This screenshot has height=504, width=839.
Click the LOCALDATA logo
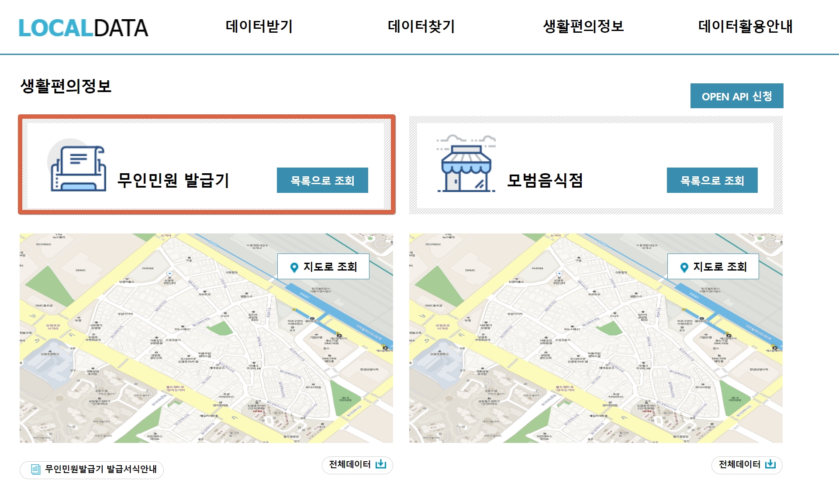83,28
